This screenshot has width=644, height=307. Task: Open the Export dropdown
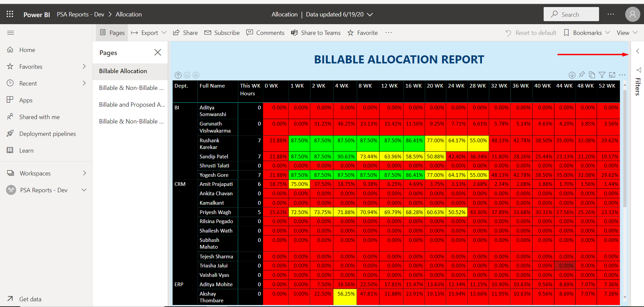pyautogui.click(x=149, y=33)
